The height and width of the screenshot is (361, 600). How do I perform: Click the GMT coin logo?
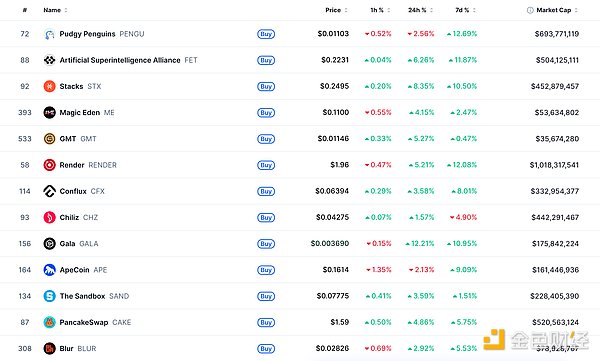pyautogui.click(x=49, y=139)
